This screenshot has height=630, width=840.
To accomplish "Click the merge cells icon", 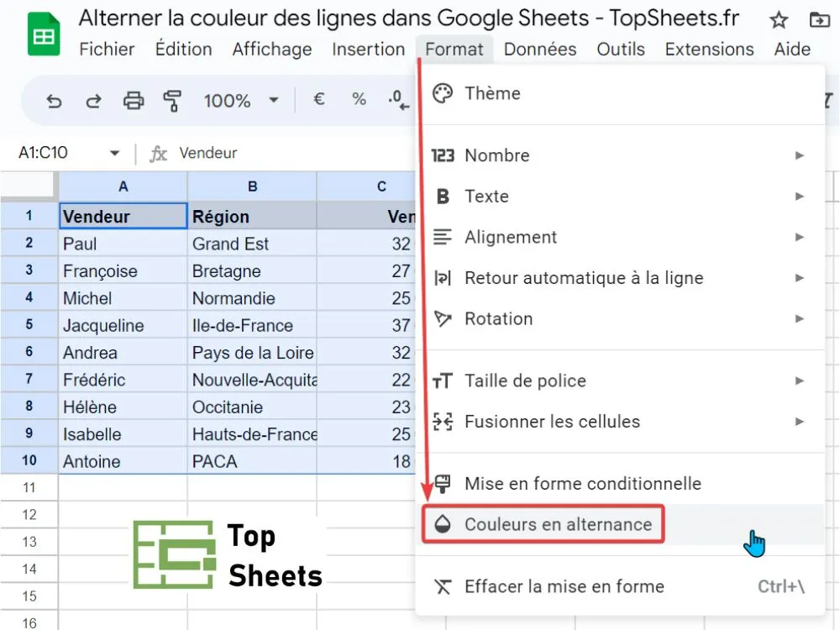I will click(443, 422).
